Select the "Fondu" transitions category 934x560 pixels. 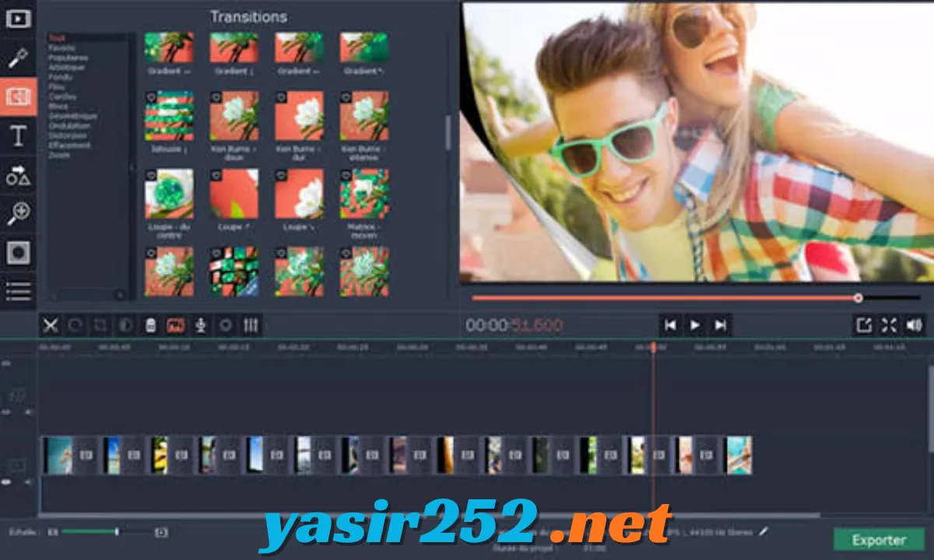pos(60,77)
